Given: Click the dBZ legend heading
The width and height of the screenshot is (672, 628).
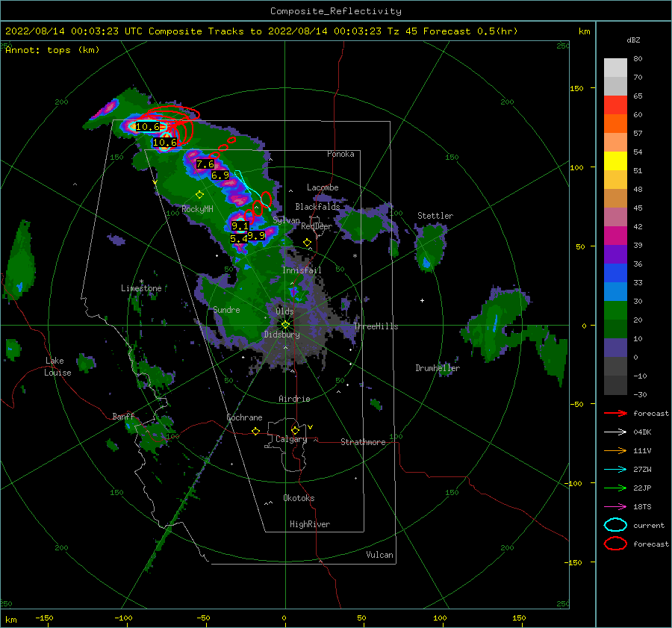Looking at the screenshot, I should tap(633, 40).
